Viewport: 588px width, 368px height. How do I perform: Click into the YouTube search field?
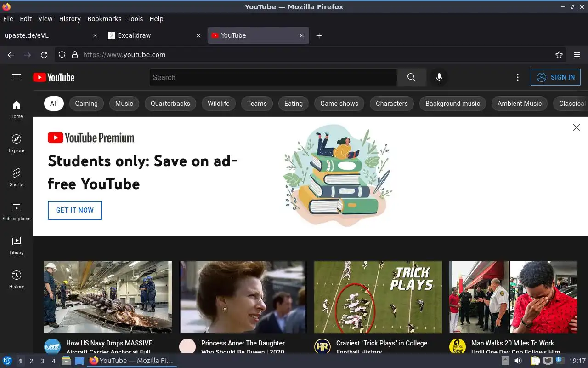click(273, 77)
